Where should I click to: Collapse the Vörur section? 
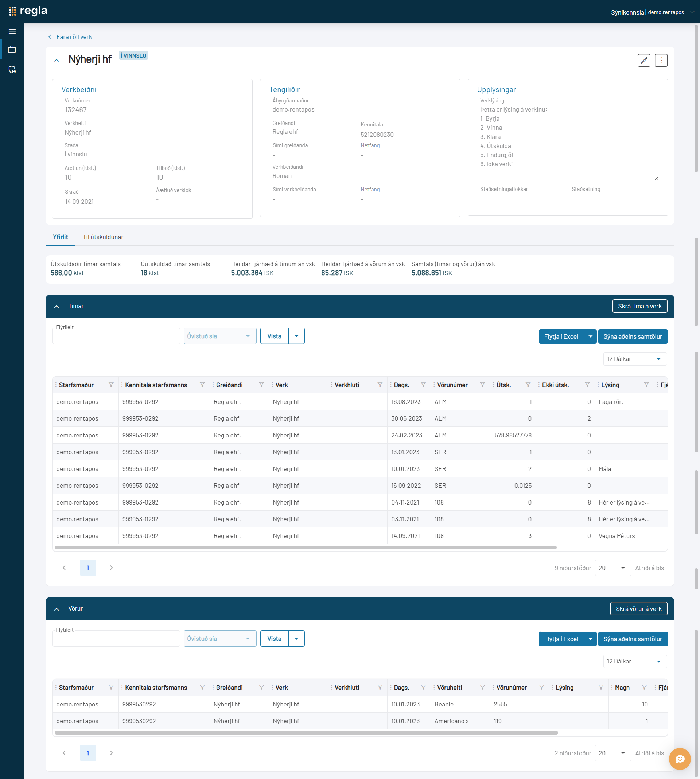[57, 609]
